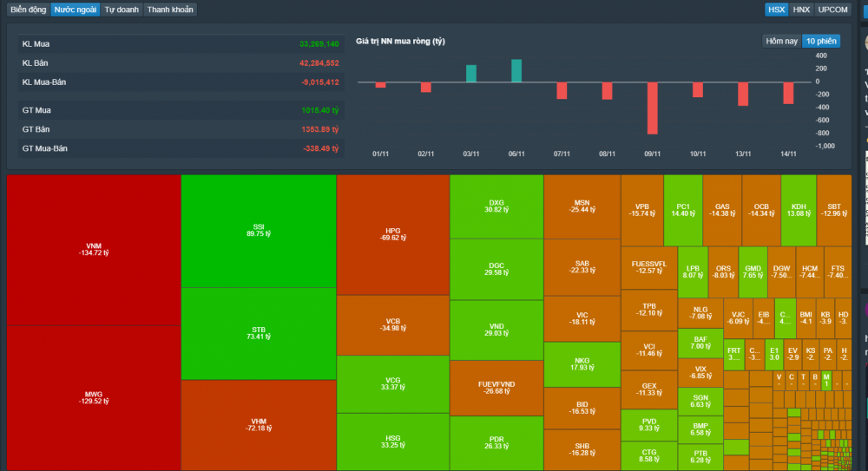The image size is (868, 471).
Task: Select the NLG treemap tile
Action: pyautogui.click(x=700, y=313)
